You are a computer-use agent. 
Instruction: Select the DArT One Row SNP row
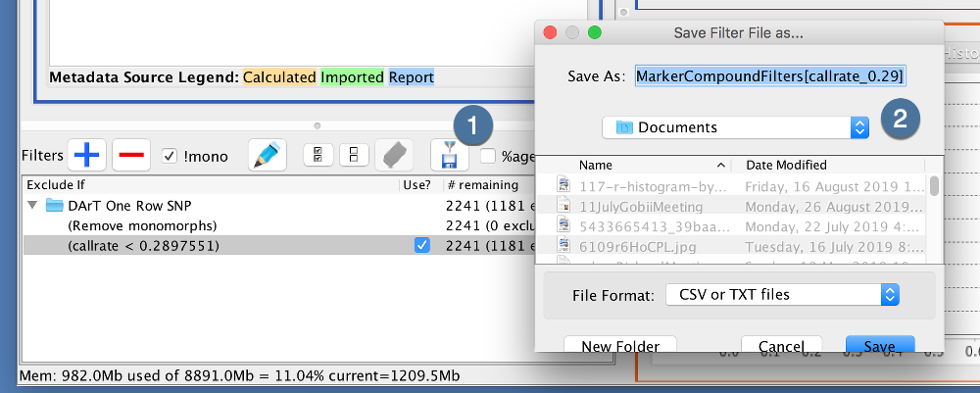[278, 205]
